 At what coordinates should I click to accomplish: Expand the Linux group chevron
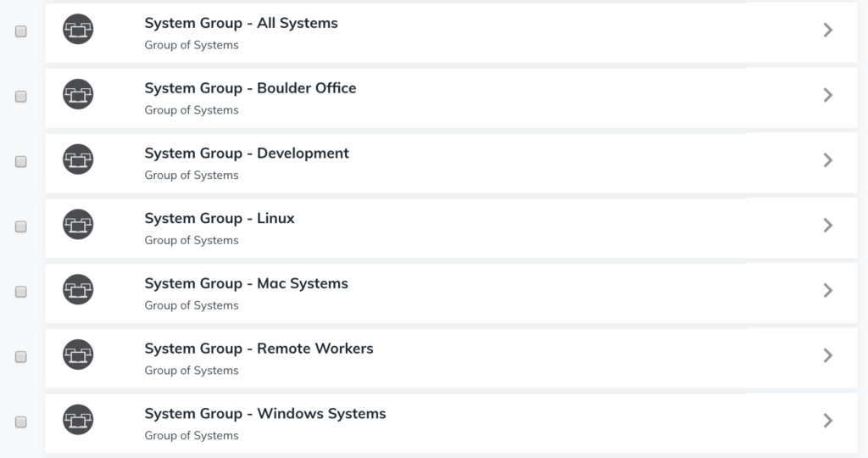(828, 226)
